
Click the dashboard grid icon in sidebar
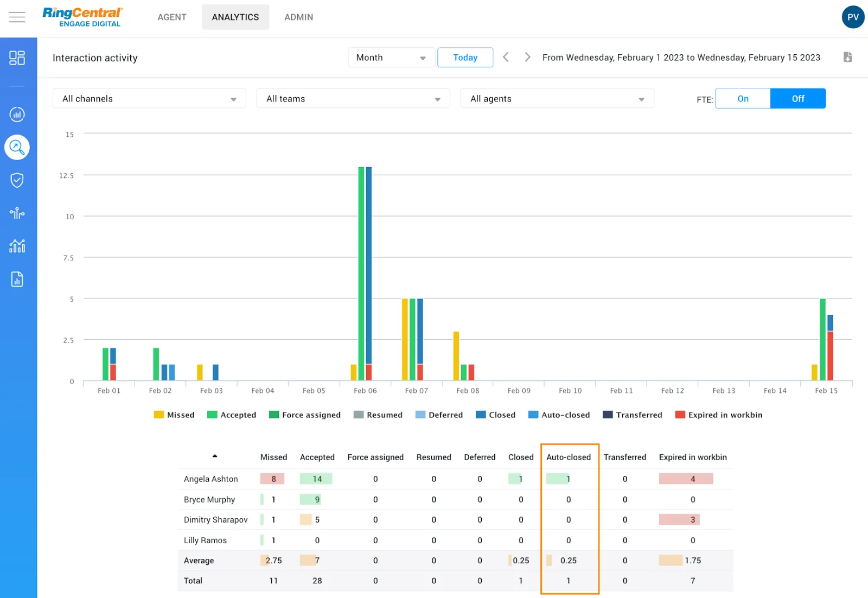(17, 58)
